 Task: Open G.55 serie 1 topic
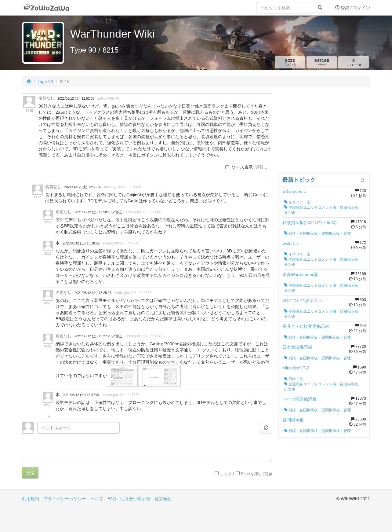pos(294,191)
